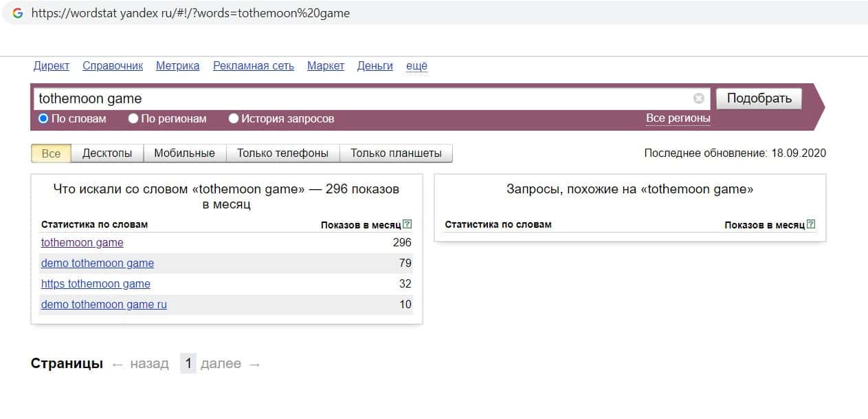Click the browser address bar URL
This screenshot has height=419, width=868.
pos(190,13)
